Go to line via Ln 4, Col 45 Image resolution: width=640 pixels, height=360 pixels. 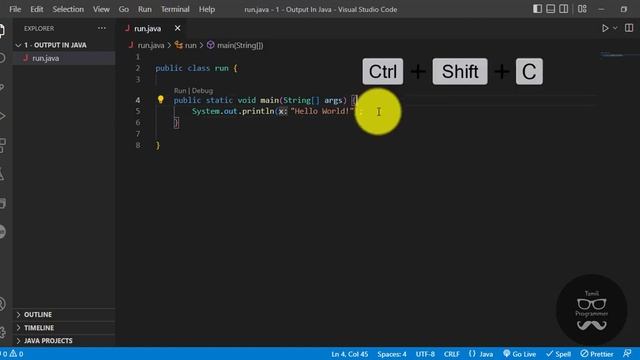[x=349, y=354]
